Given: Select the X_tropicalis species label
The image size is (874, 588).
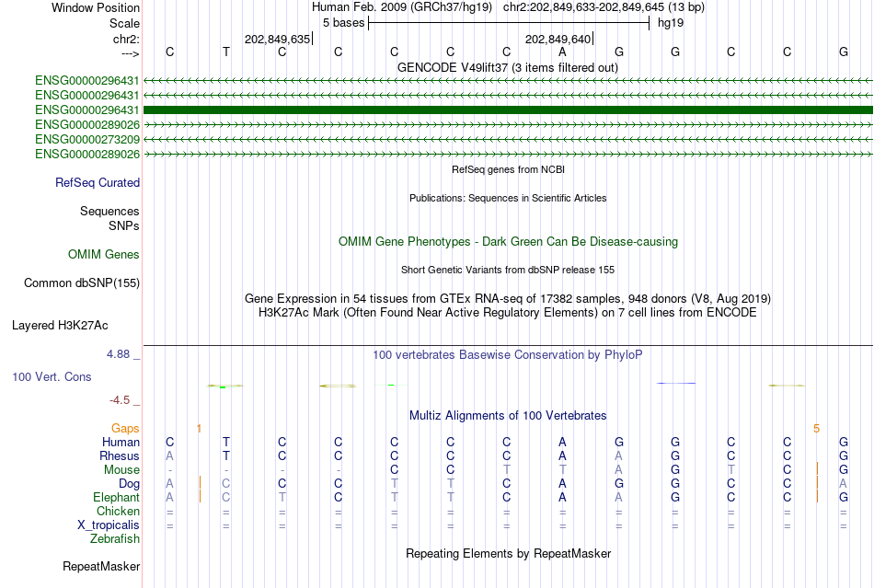Looking at the screenshot, I should [109, 525].
